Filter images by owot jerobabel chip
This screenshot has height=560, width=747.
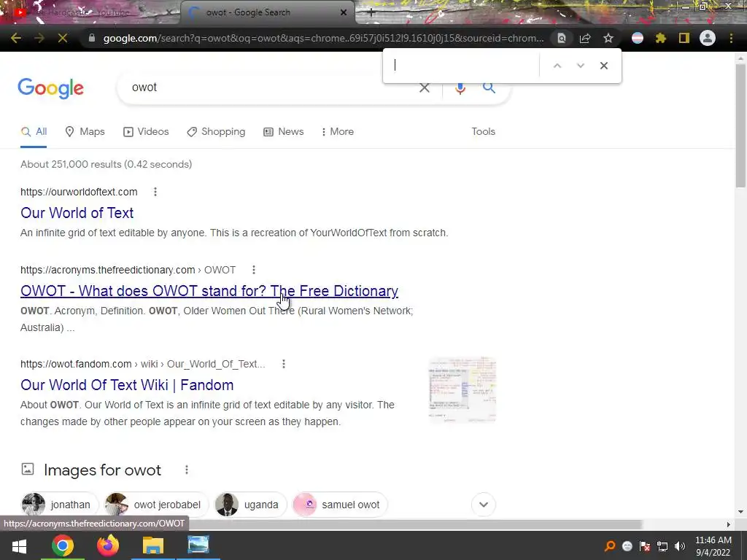point(156,505)
